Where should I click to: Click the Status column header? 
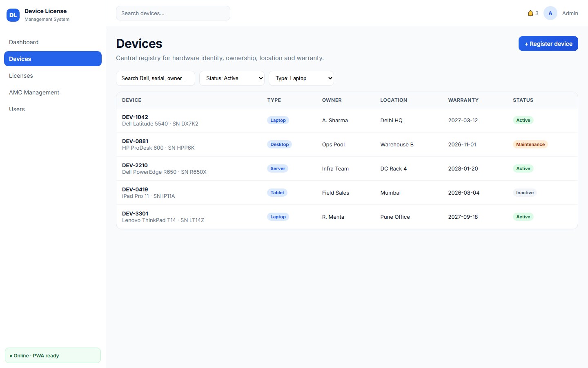coord(523,100)
